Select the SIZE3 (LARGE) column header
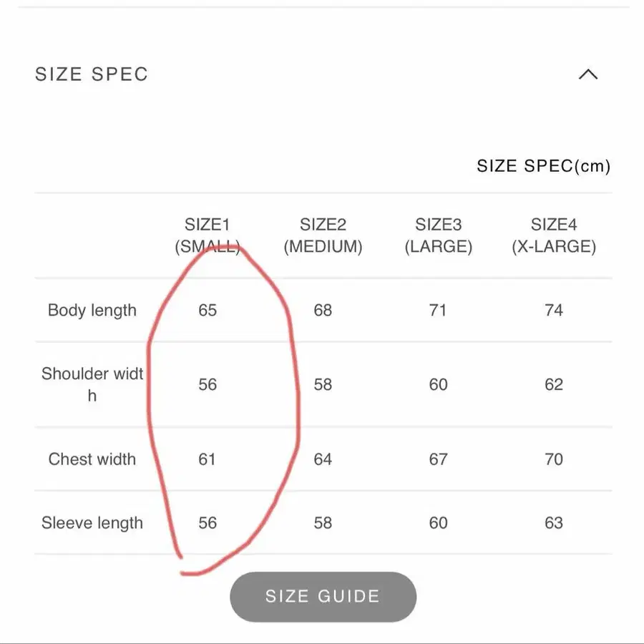Image resolution: width=644 pixels, height=644 pixels. pos(438,236)
